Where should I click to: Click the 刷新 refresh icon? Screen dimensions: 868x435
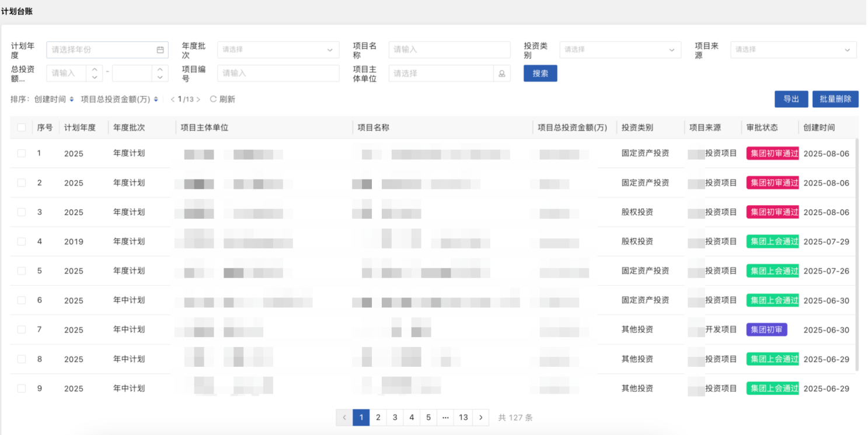pyautogui.click(x=213, y=100)
